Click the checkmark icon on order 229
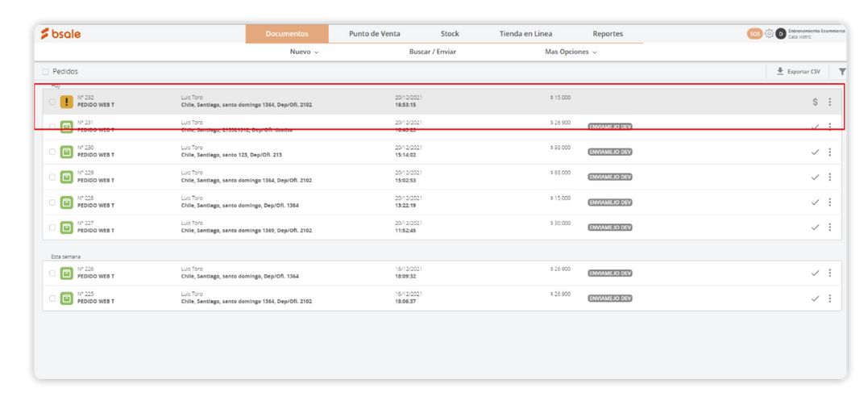This screenshot has height=401, width=868. pos(815,177)
